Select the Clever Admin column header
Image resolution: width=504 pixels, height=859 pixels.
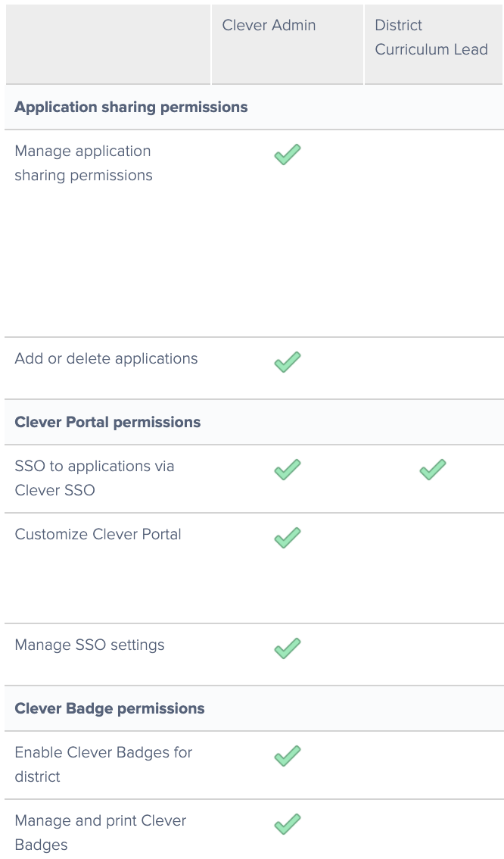269,25
